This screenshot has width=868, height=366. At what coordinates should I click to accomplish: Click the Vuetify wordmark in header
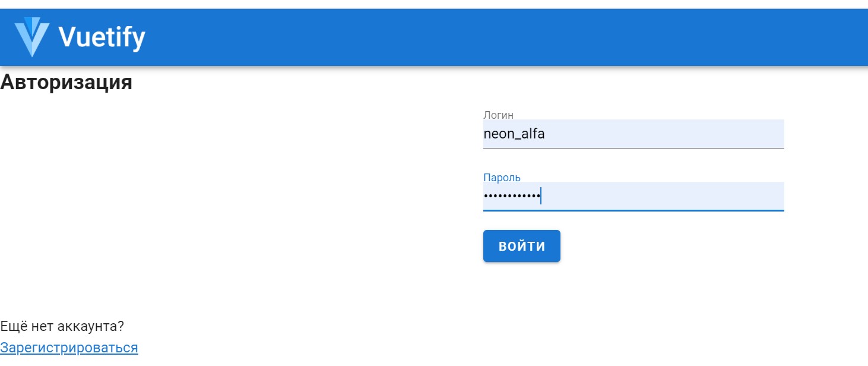[x=102, y=37]
